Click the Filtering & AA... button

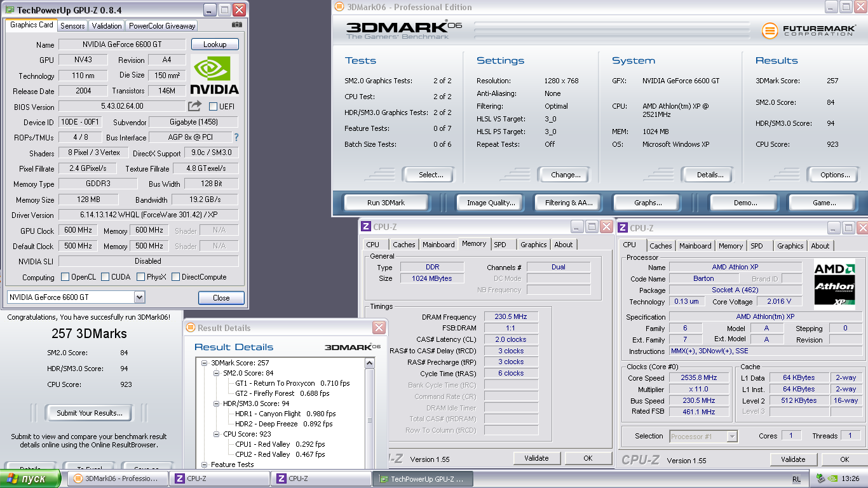pyautogui.click(x=569, y=203)
